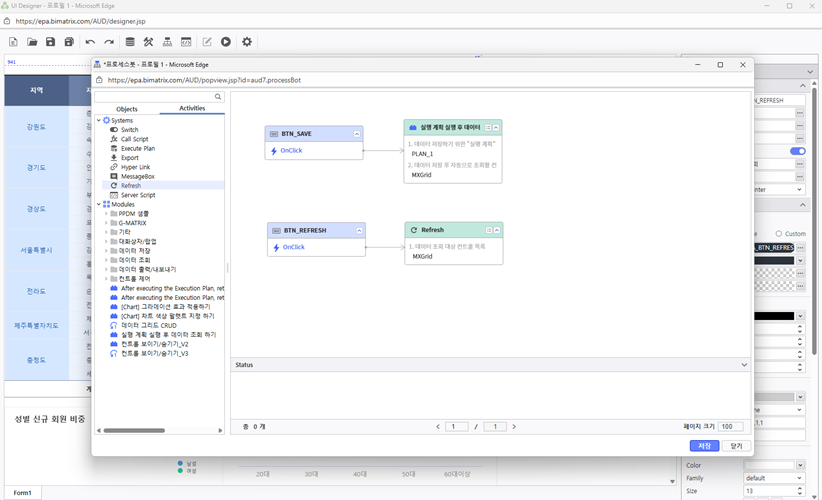This screenshot has width=822, height=500.
Task: Open the database icon in the toolbar
Action: [x=129, y=42]
